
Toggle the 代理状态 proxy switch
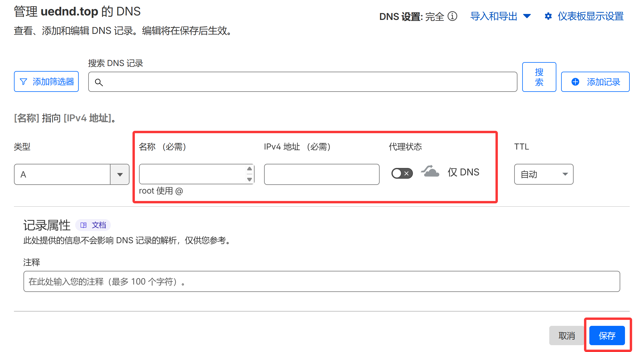[402, 173]
